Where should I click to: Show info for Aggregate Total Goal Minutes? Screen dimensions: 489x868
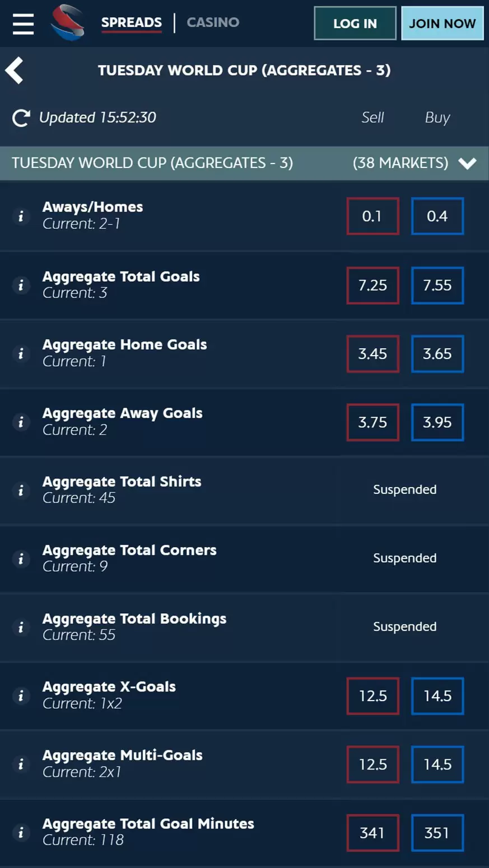pos(21,833)
